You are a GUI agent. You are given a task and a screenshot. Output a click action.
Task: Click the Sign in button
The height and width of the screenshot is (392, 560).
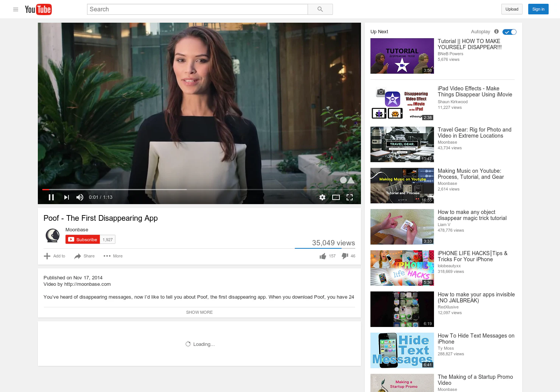click(538, 9)
